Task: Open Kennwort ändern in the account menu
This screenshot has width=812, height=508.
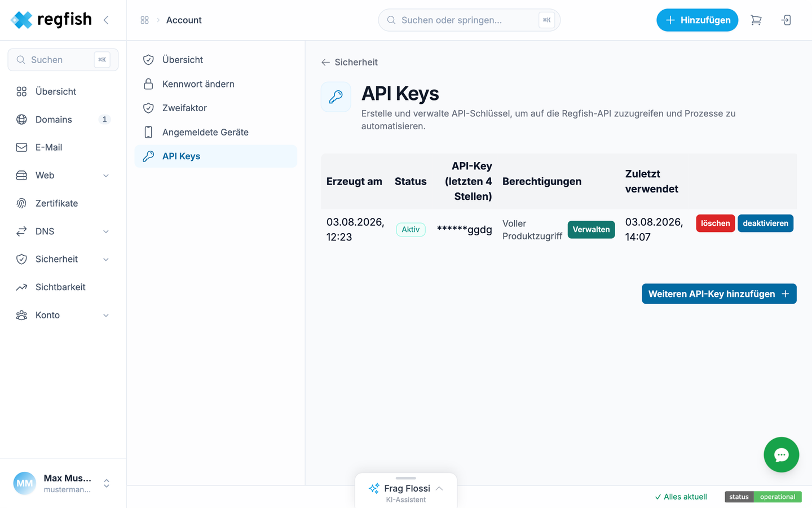Action: [215, 84]
